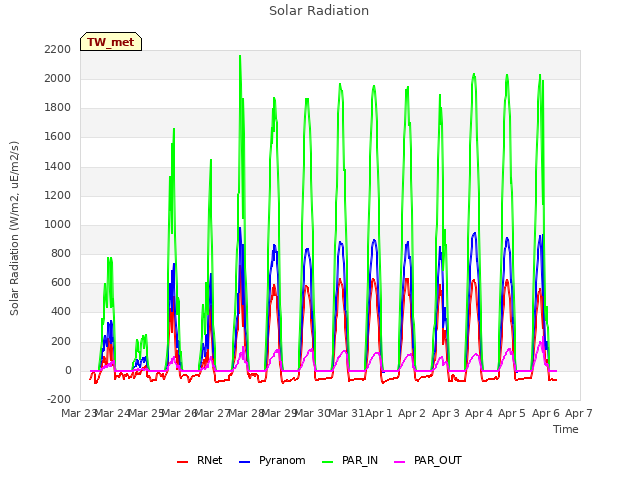Click the TW_met annotation label
The width and height of the screenshot is (640, 480).
[111, 42]
